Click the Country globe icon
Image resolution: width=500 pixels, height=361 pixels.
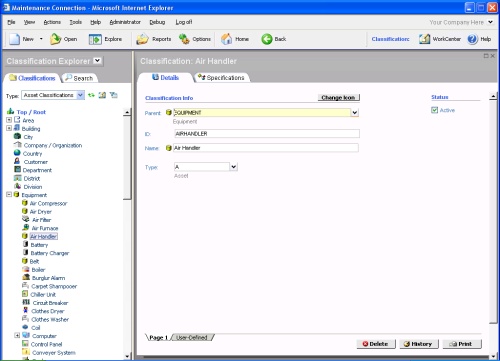point(17,153)
